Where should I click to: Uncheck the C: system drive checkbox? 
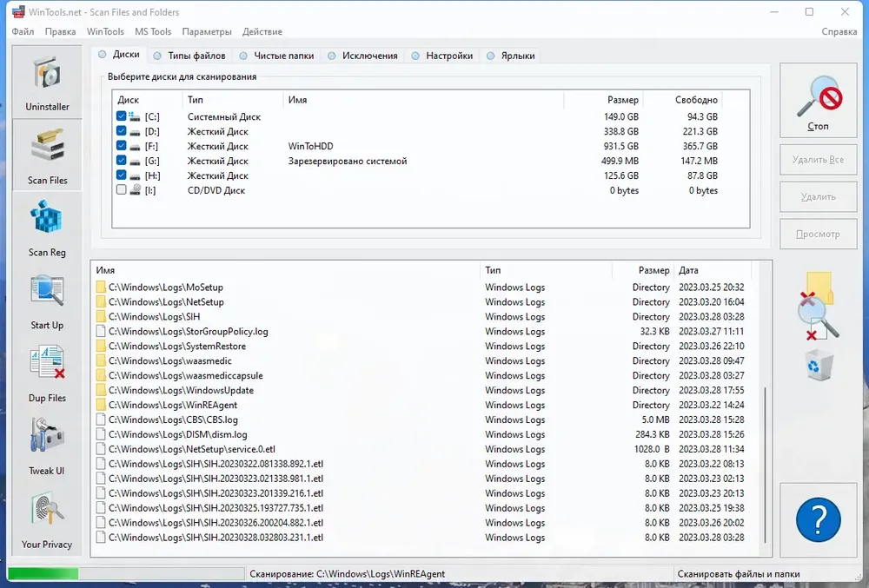click(122, 116)
